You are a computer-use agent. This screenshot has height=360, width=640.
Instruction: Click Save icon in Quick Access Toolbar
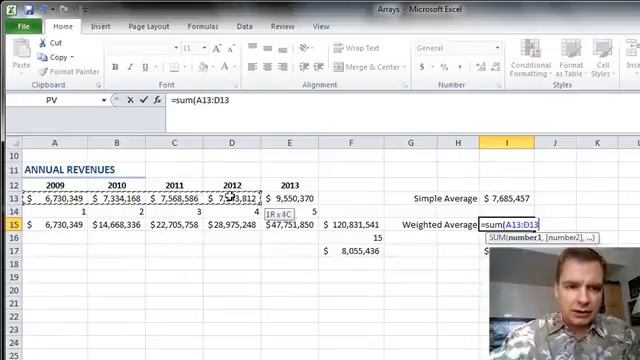point(28,9)
